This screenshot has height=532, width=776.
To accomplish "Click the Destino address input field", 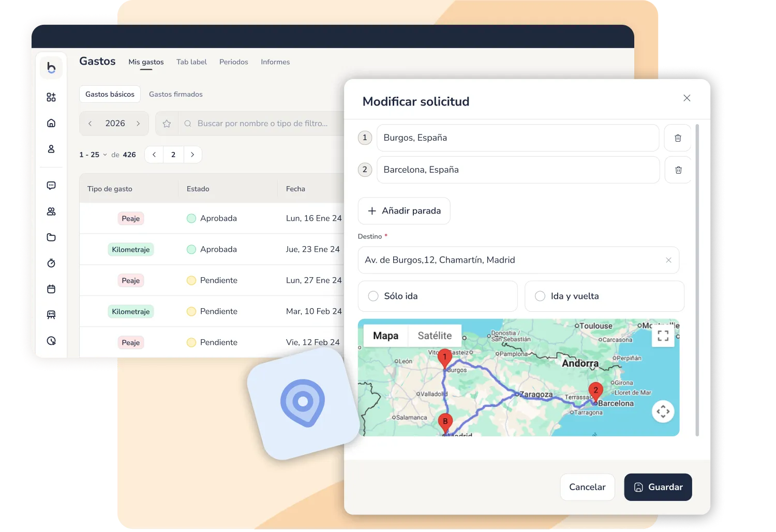I will (518, 260).
